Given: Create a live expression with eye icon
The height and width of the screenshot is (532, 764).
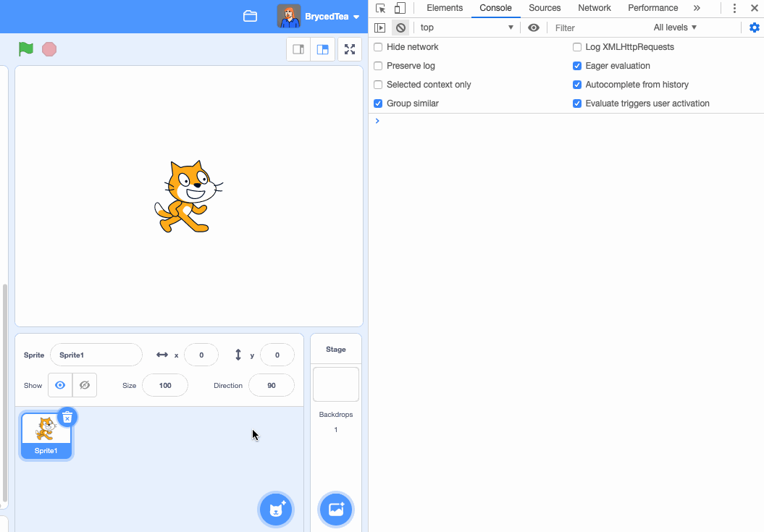Looking at the screenshot, I should click(534, 28).
